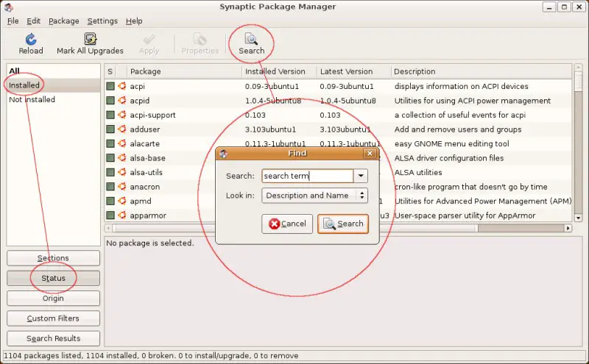Image resolution: width=589 pixels, height=364 pixels.
Task: Show the Search Results view
Action: pos(53,338)
